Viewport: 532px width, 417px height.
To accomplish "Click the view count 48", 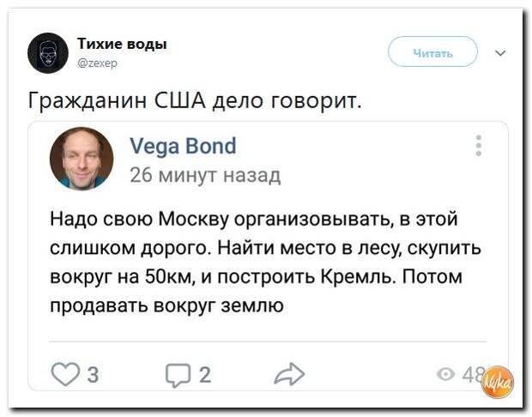I will pyautogui.click(x=473, y=375).
